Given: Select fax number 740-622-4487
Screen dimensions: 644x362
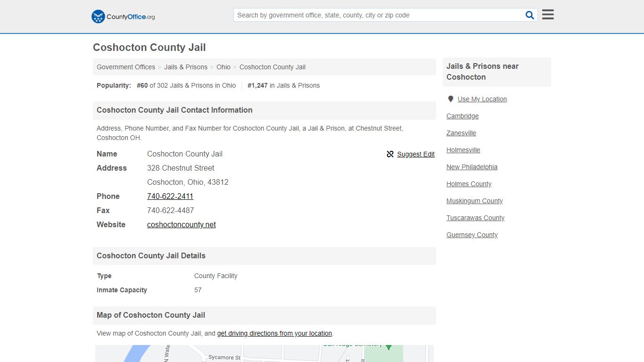Looking at the screenshot, I should pos(170,210).
